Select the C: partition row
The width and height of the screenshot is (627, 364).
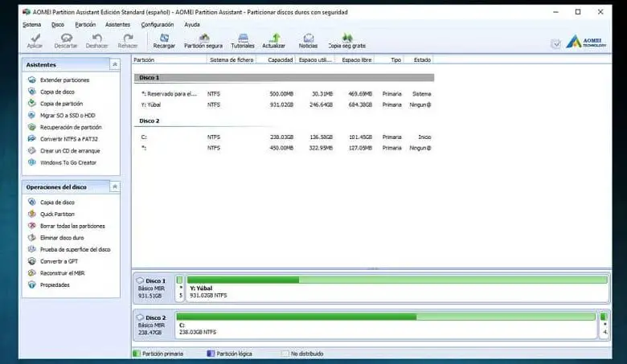tap(284, 137)
